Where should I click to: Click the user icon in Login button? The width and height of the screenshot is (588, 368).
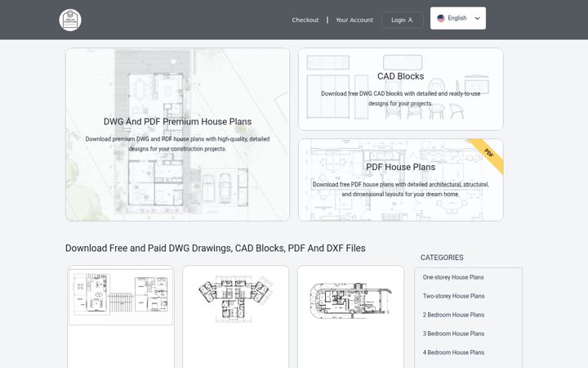pos(410,20)
